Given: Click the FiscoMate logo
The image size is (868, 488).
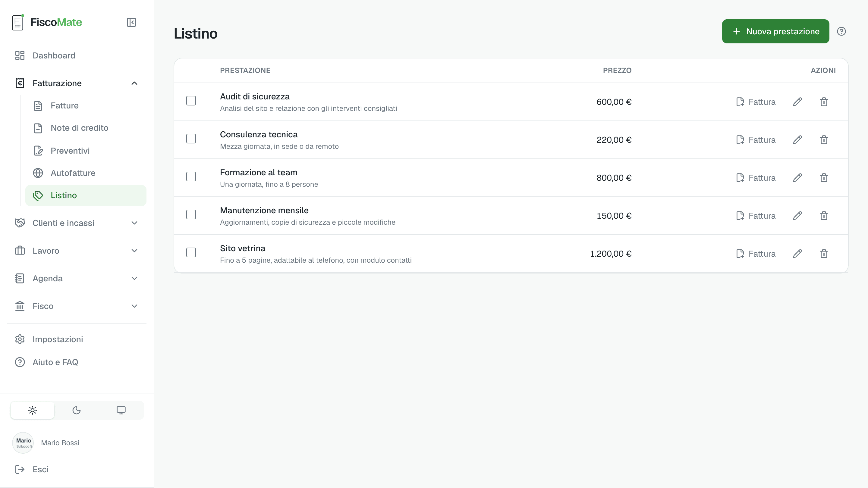Looking at the screenshot, I should point(47,22).
